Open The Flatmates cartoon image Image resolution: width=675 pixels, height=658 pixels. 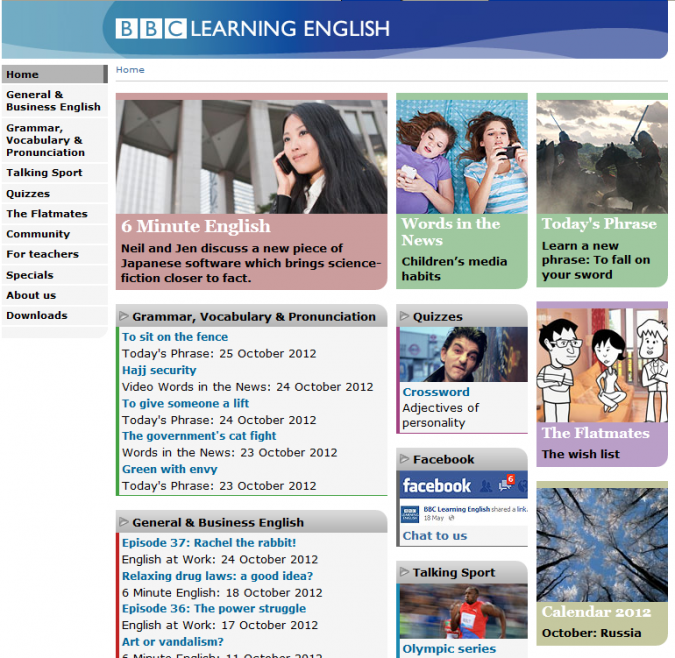[601, 365]
